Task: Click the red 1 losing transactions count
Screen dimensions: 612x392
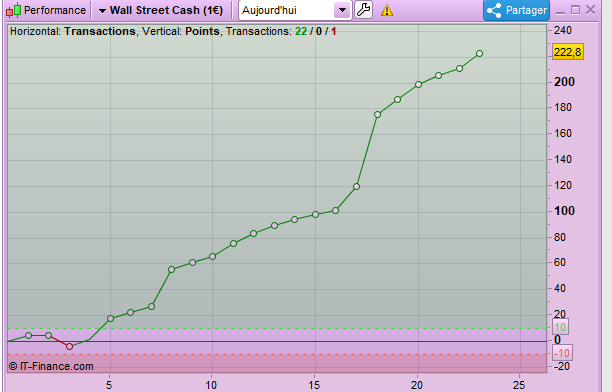Action: click(334, 31)
